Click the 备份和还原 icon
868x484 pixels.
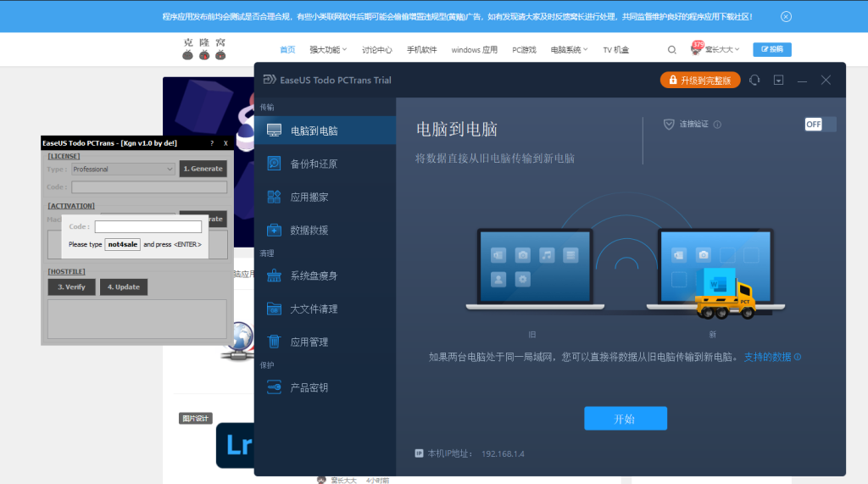point(274,164)
